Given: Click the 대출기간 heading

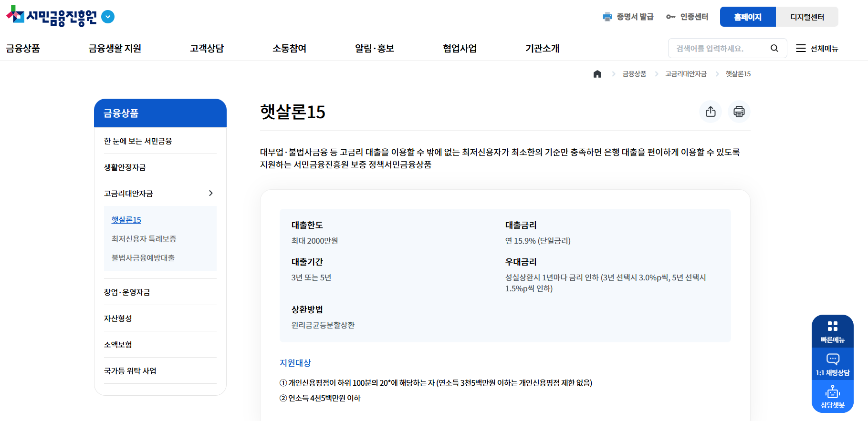Looking at the screenshot, I should pos(307,262).
